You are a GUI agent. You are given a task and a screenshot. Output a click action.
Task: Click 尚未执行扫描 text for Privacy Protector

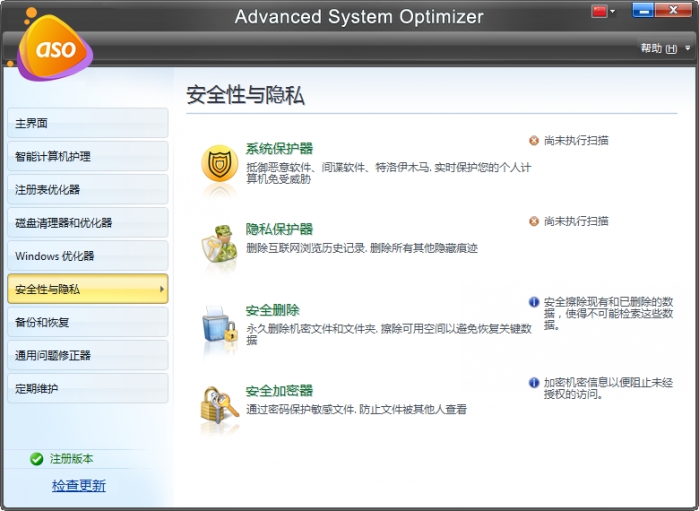tap(576, 222)
